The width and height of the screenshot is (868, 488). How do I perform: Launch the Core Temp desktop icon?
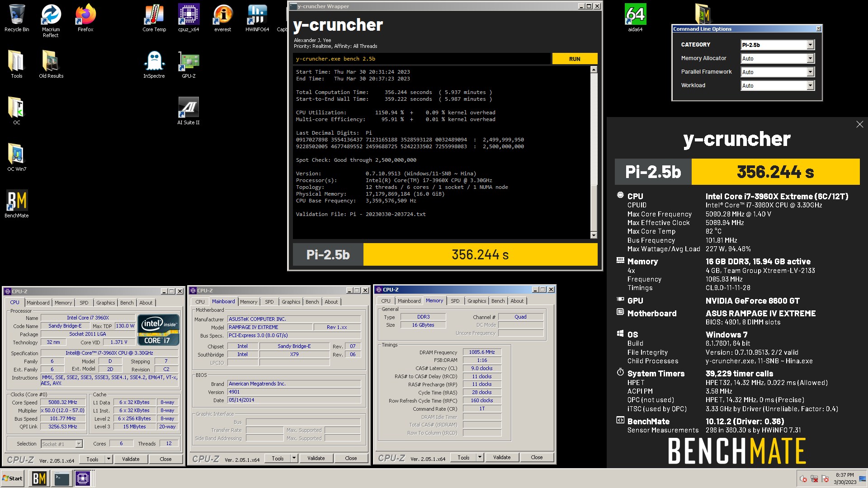pyautogui.click(x=154, y=18)
